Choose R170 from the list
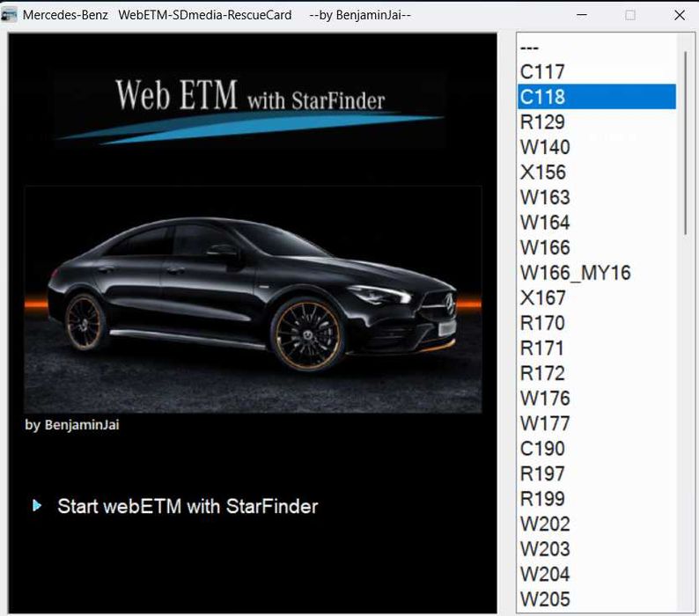The height and width of the screenshot is (616, 699). [597, 323]
